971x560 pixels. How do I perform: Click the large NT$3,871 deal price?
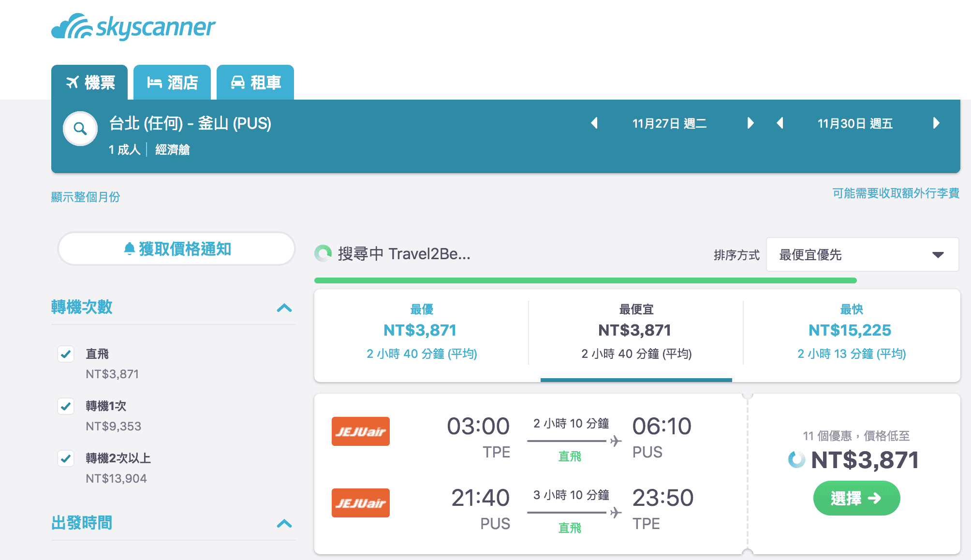click(x=865, y=459)
